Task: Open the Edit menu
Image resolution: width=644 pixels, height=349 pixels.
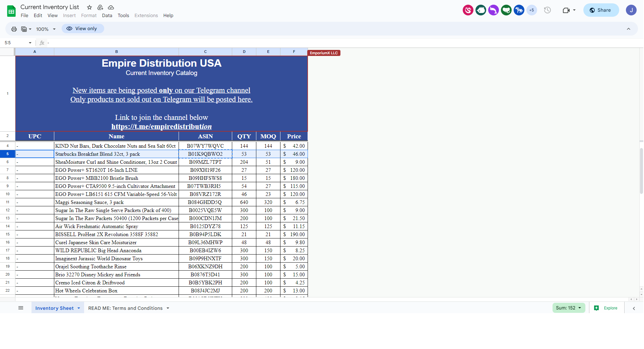Action: (38, 16)
